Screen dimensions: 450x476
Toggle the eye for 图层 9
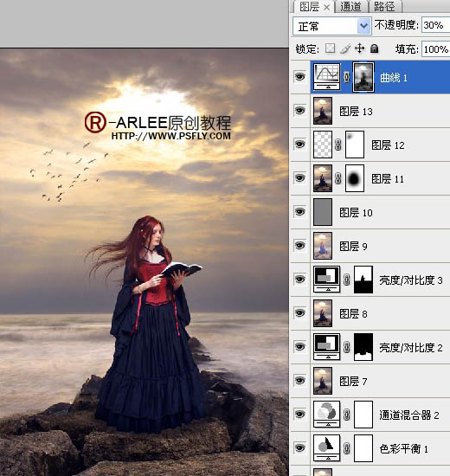pyautogui.click(x=299, y=245)
